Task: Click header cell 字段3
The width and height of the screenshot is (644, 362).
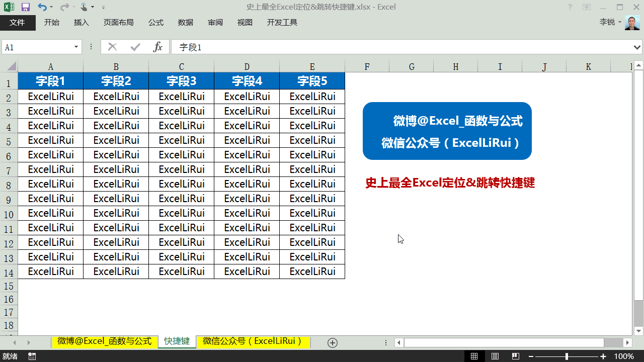Action: pos(181,81)
